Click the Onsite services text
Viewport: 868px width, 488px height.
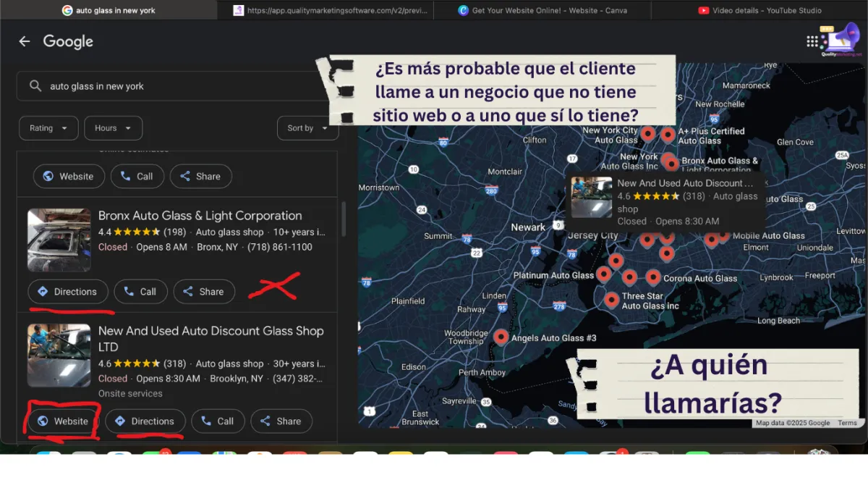pyautogui.click(x=130, y=394)
